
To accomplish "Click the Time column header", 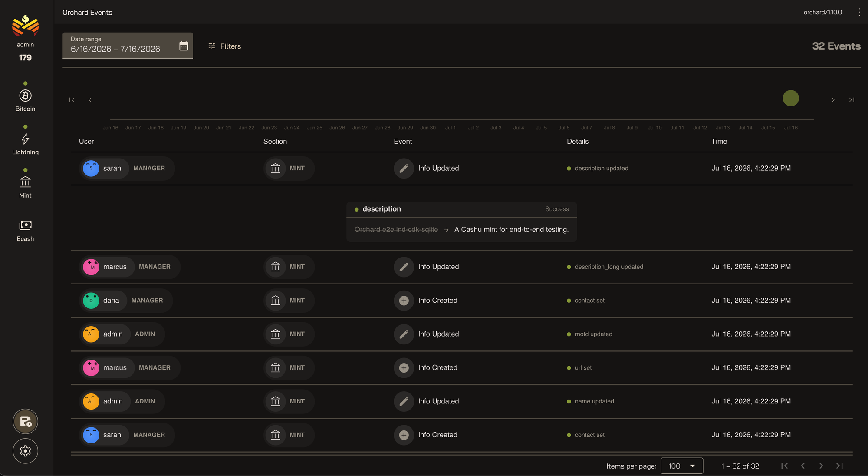I will (x=719, y=142).
